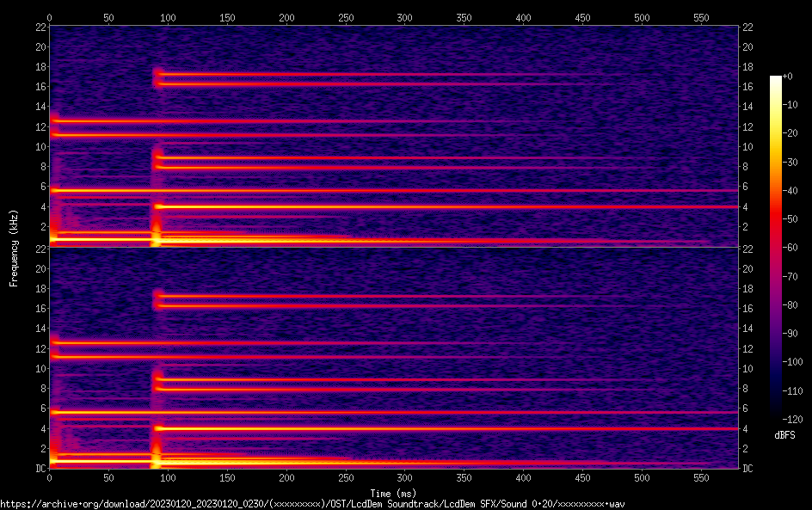Click the 0 tick on the top time axis
Viewport: 812px width, 510px height.
pos(50,17)
